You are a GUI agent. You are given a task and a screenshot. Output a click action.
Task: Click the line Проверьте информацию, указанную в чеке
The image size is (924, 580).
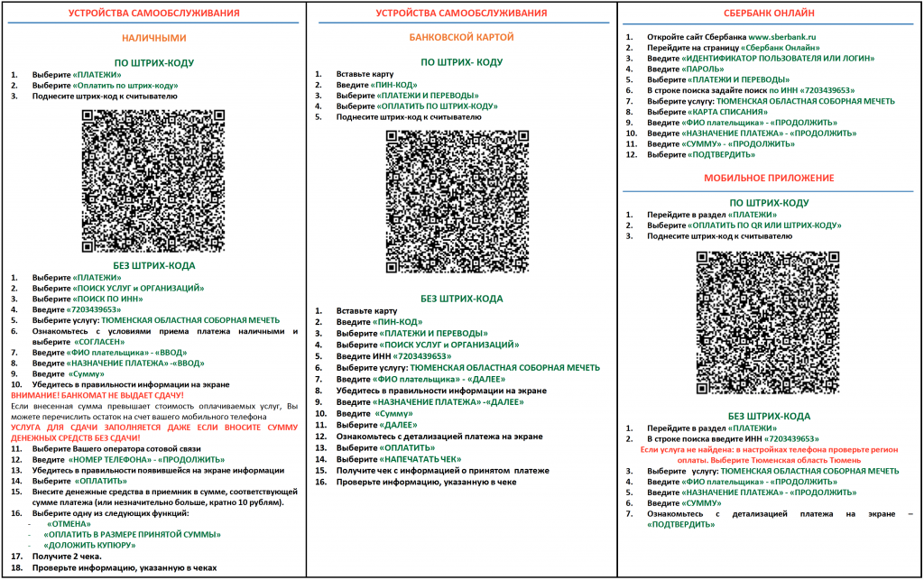point(427,483)
